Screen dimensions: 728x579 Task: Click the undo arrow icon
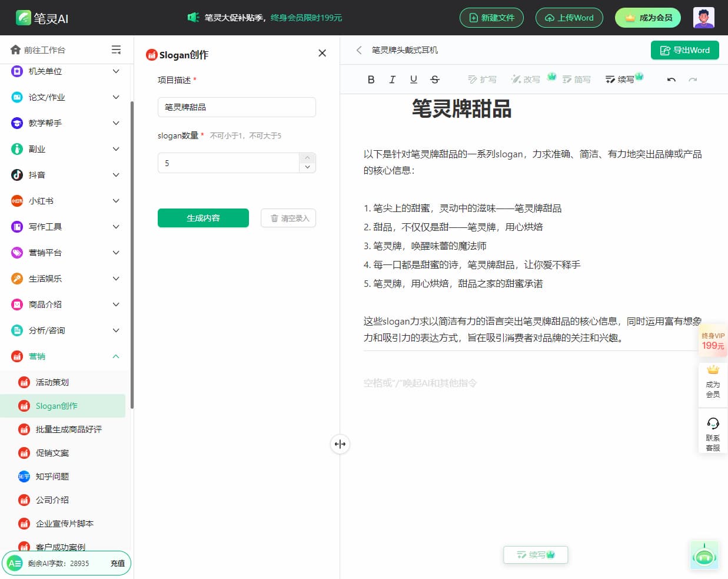pos(672,80)
